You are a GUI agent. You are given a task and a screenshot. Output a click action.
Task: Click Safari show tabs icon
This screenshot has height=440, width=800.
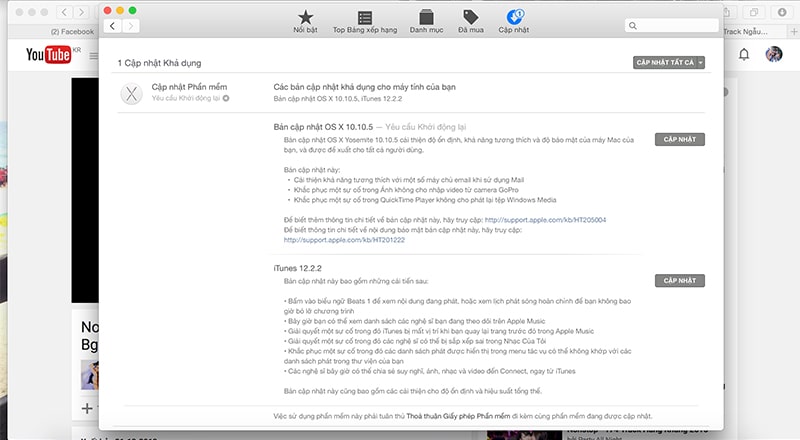point(754,12)
